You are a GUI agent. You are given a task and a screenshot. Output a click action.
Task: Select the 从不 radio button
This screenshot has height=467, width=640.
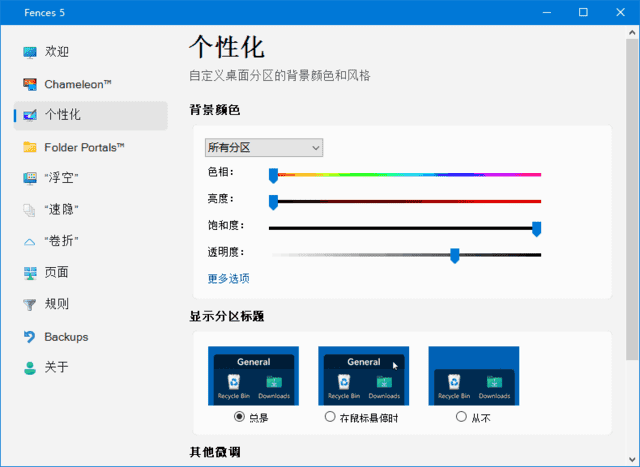461,417
